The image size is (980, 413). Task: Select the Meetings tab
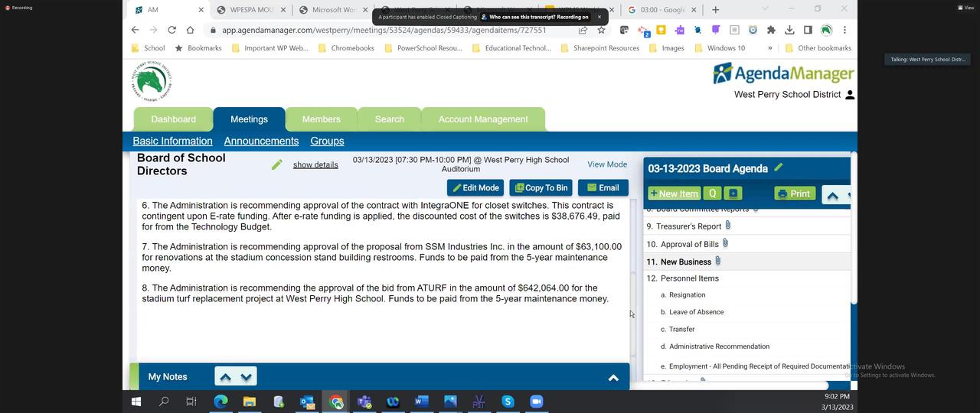click(x=249, y=119)
